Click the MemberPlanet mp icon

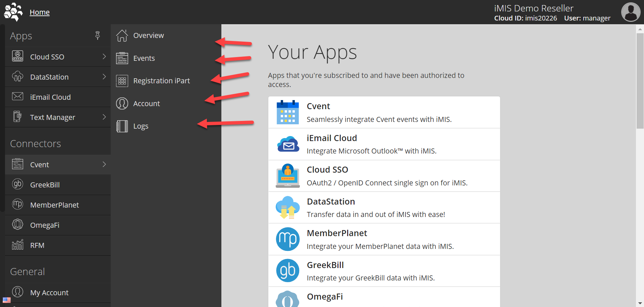[17, 205]
